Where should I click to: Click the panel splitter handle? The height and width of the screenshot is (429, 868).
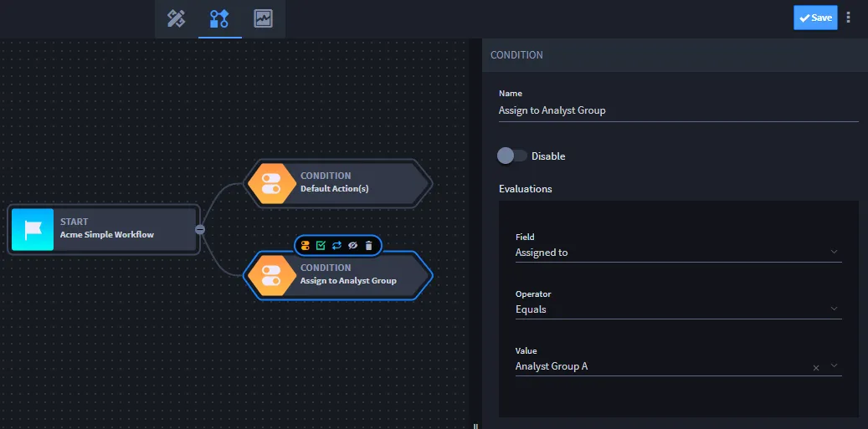pyautogui.click(x=475, y=426)
